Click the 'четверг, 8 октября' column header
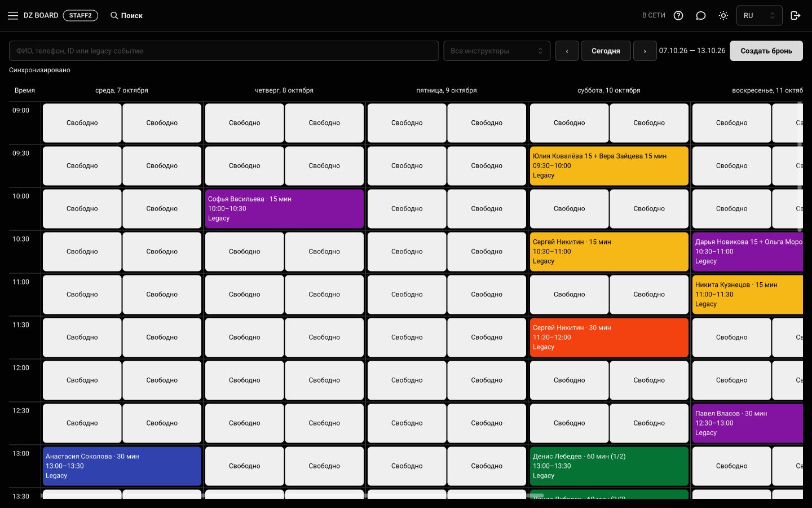Image resolution: width=812 pixels, height=508 pixels. (284, 90)
